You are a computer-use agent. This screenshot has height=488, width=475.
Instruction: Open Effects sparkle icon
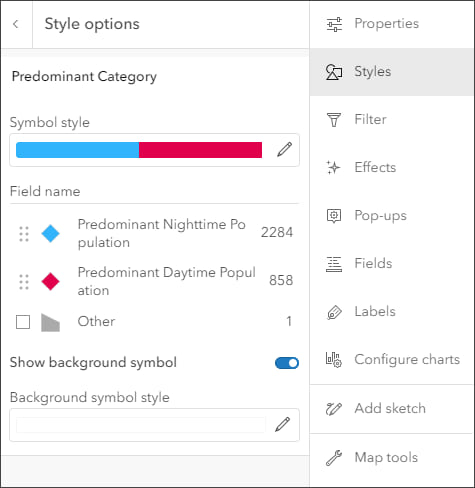[x=333, y=168]
